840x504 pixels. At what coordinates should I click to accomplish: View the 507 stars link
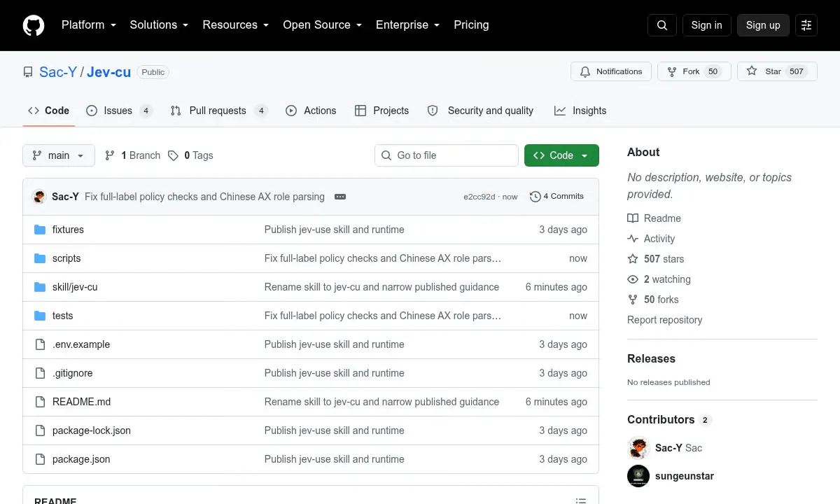(x=656, y=259)
